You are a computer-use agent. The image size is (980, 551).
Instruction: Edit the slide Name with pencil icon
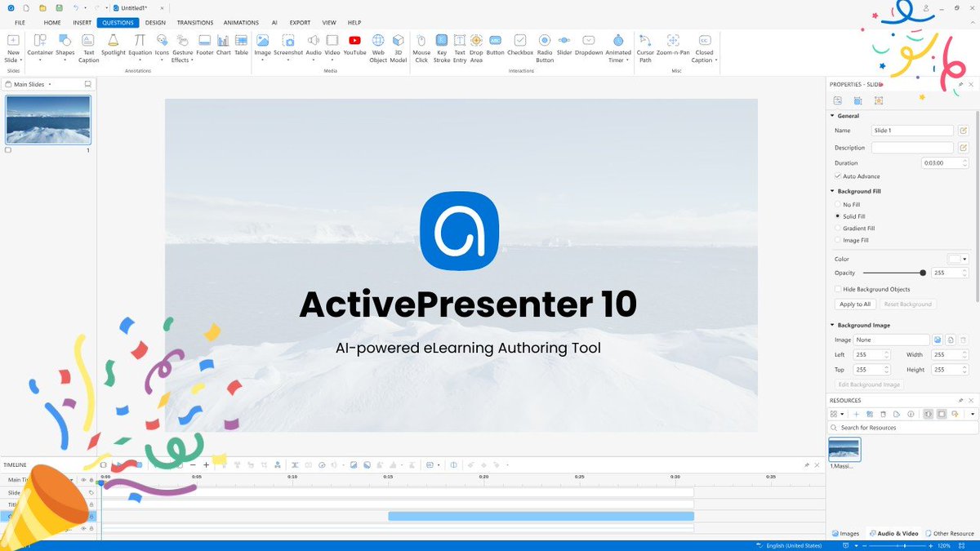(x=963, y=131)
